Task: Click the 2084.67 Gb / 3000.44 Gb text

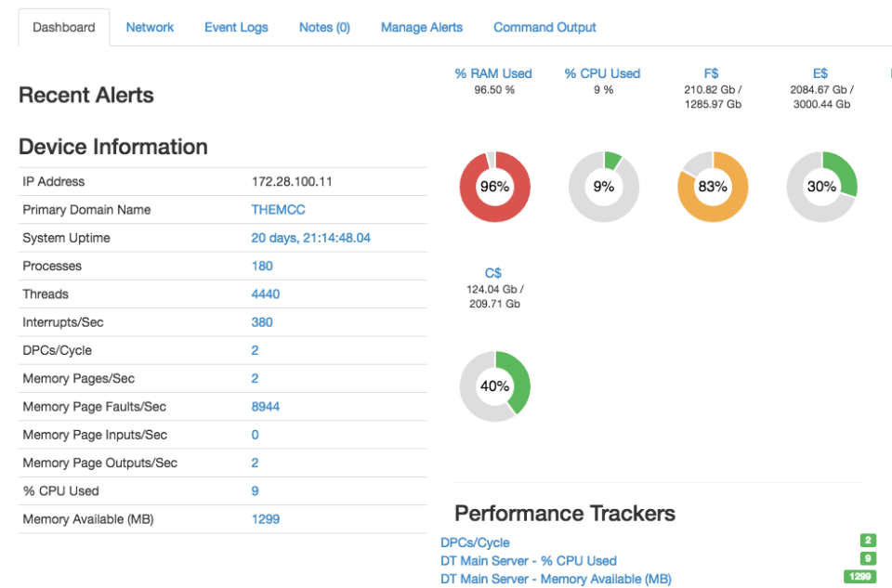Action: pyautogui.click(x=821, y=97)
